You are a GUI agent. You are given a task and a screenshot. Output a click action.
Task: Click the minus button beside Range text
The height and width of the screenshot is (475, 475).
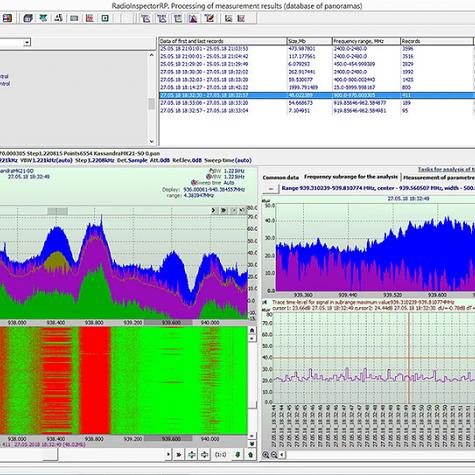tap(271, 189)
